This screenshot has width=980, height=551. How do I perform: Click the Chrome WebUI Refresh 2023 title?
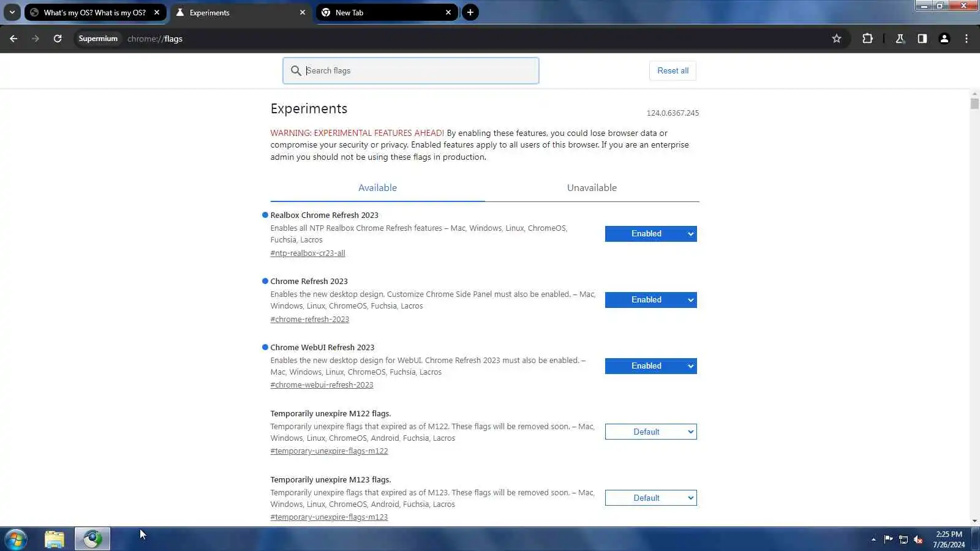point(322,348)
